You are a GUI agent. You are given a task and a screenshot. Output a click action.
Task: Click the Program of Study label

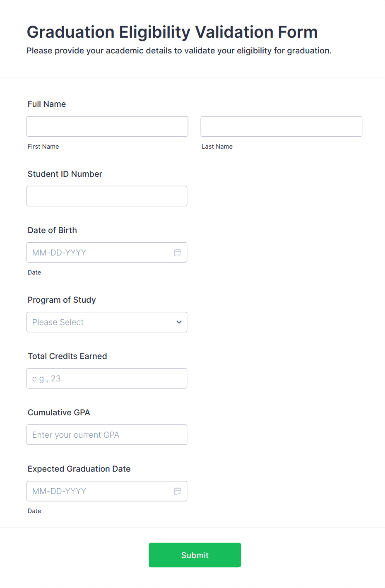pos(61,300)
